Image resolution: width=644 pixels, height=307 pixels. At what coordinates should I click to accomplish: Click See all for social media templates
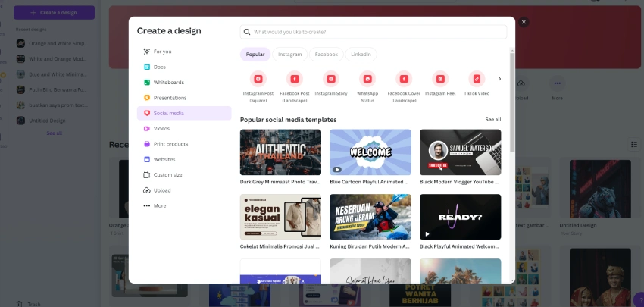(493, 120)
